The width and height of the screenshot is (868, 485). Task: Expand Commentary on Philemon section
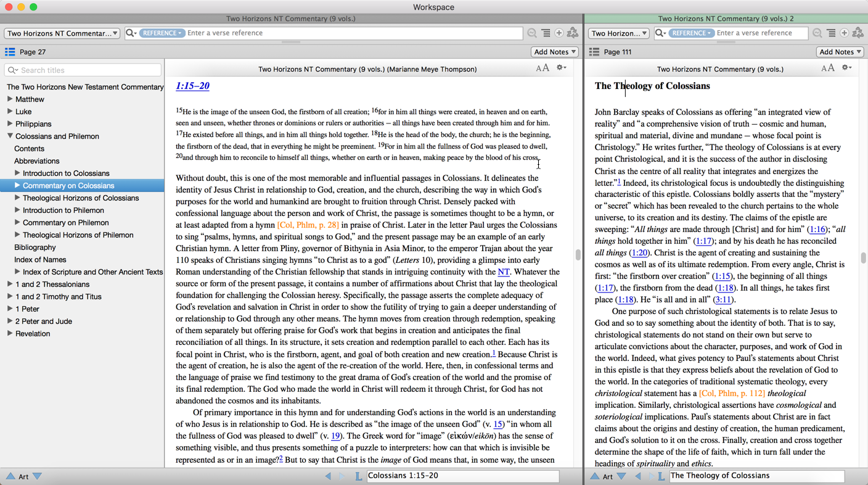[x=17, y=222]
